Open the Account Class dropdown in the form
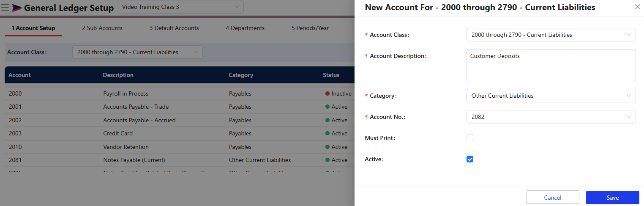This screenshot has width=644, height=206. (551, 35)
